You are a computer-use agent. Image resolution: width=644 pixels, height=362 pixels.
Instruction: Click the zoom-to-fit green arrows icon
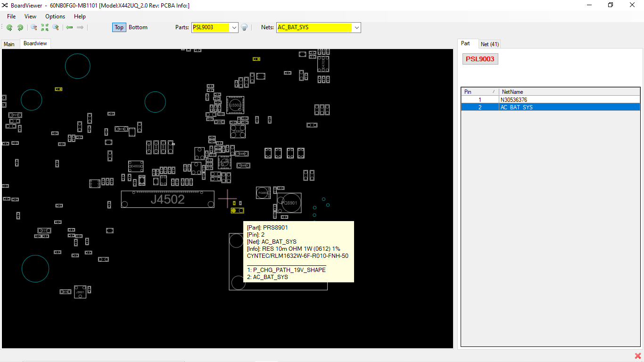click(x=45, y=27)
